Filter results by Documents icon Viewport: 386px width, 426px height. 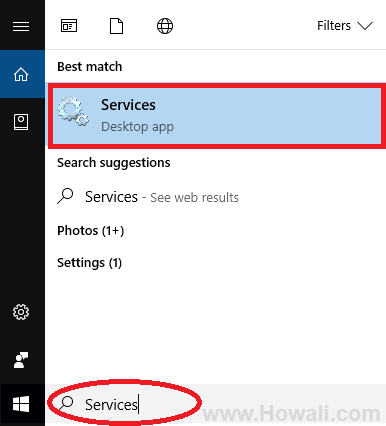(x=116, y=26)
